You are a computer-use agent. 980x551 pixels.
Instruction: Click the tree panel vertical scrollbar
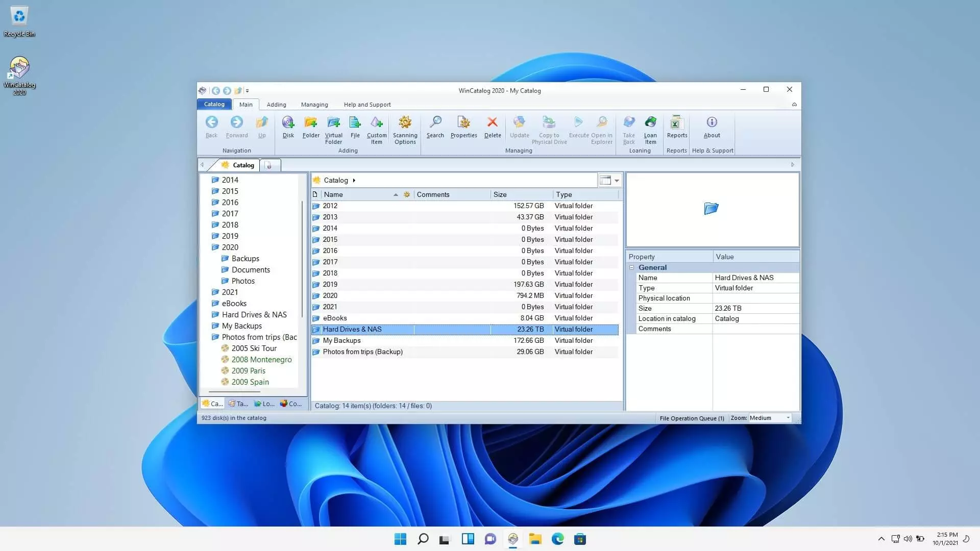click(x=302, y=259)
